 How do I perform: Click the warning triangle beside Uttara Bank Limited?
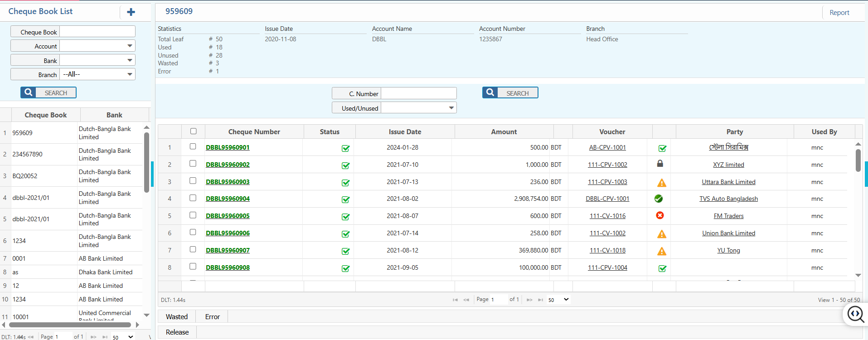pos(662,183)
